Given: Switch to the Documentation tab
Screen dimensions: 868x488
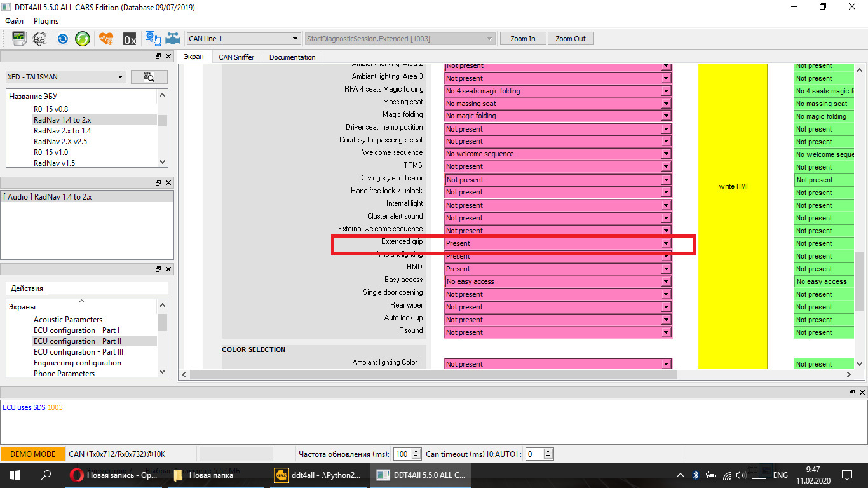Looking at the screenshot, I should click(x=292, y=57).
